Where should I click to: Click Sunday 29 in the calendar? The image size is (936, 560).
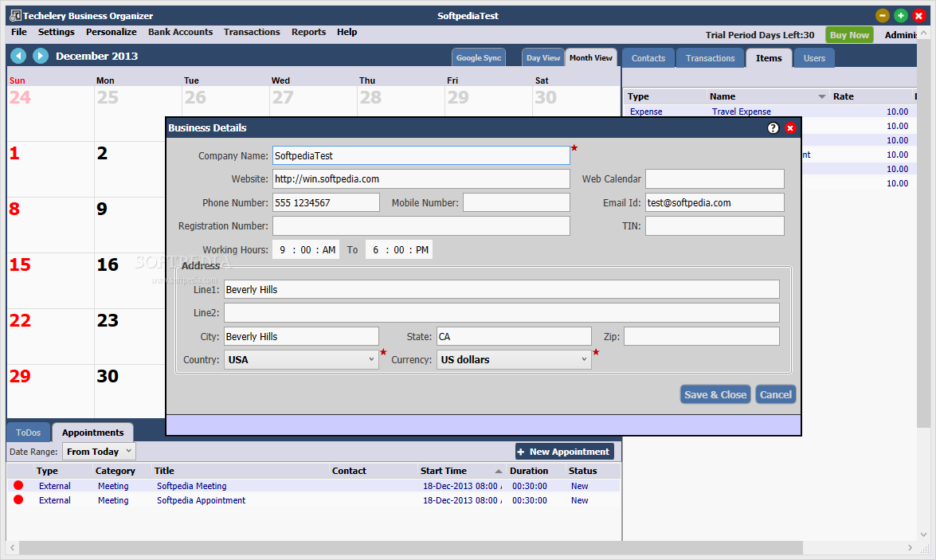[20, 376]
